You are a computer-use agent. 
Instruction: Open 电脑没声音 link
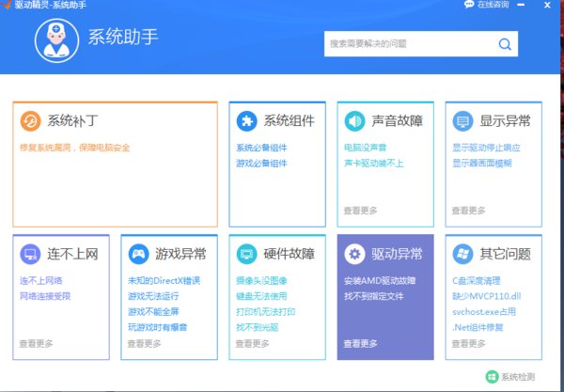pyautogui.click(x=365, y=148)
